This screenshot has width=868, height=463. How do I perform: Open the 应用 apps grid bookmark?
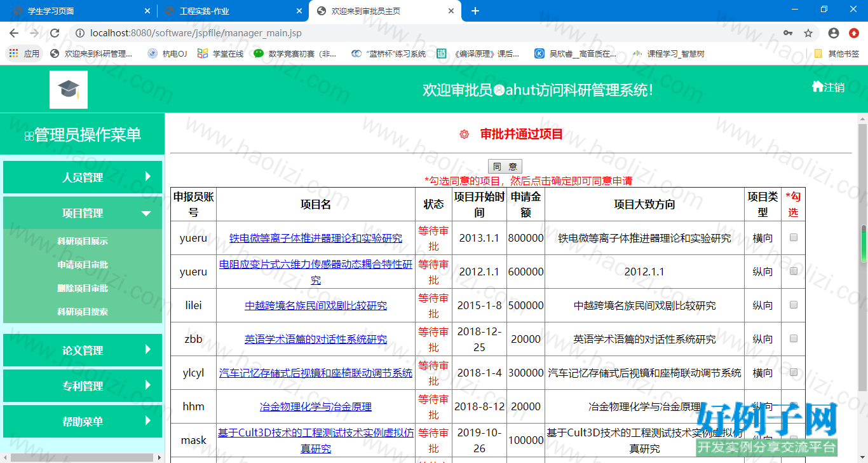tap(24, 54)
